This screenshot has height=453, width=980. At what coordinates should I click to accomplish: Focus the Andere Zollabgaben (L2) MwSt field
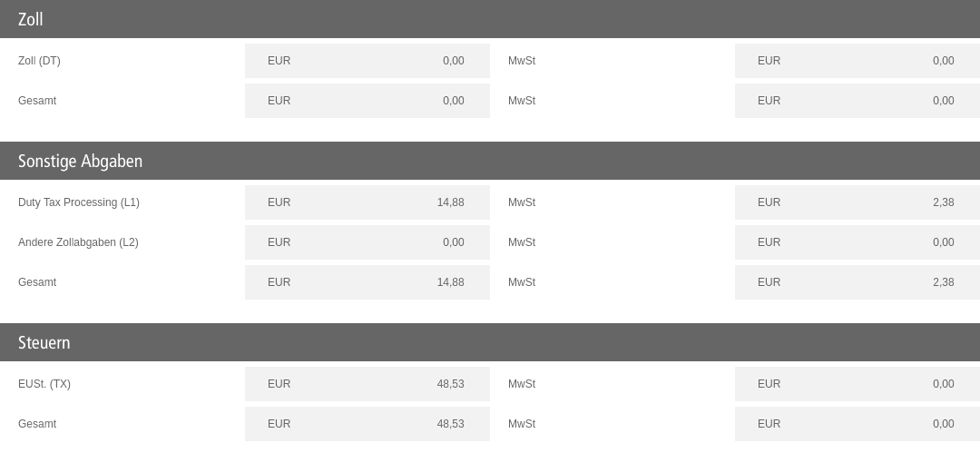[857, 242]
